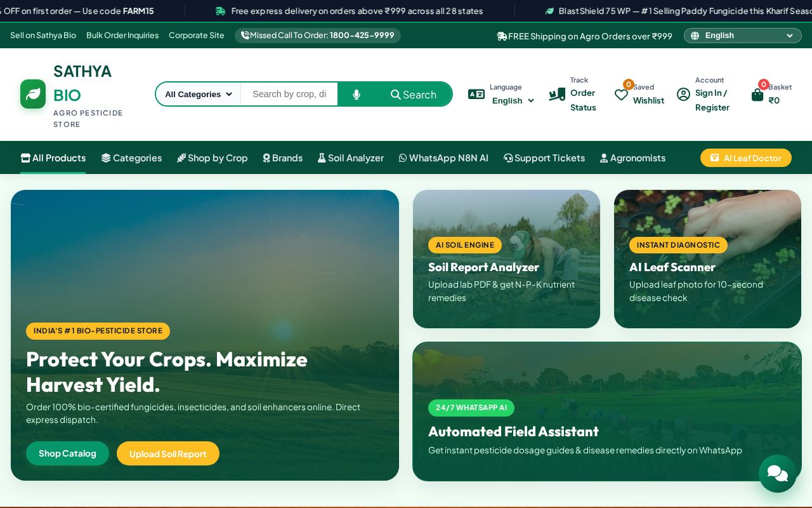Click the globe icon in top language selector
The image size is (812, 508).
click(695, 36)
